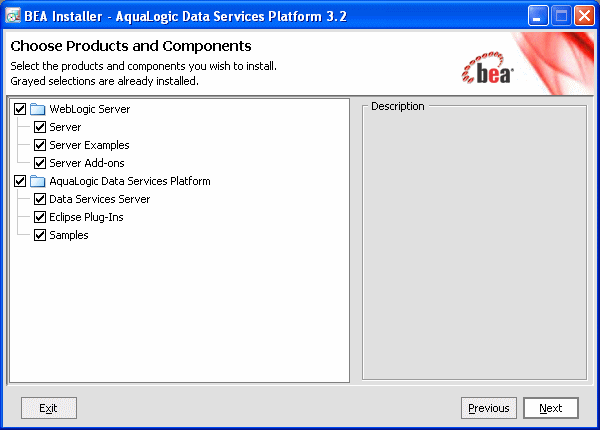Go back with the Previous button
The image size is (600, 430).
pyautogui.click(x=489, y=408)
